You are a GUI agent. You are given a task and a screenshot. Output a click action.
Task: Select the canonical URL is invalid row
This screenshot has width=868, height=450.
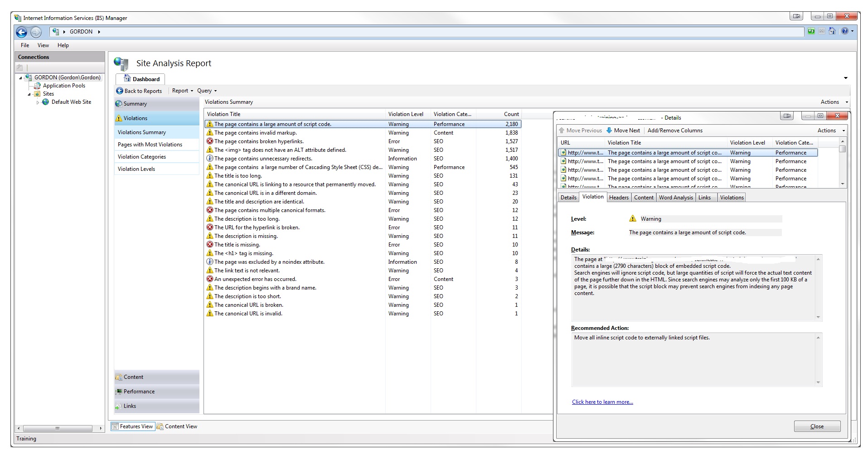click(x=363, y=314)
